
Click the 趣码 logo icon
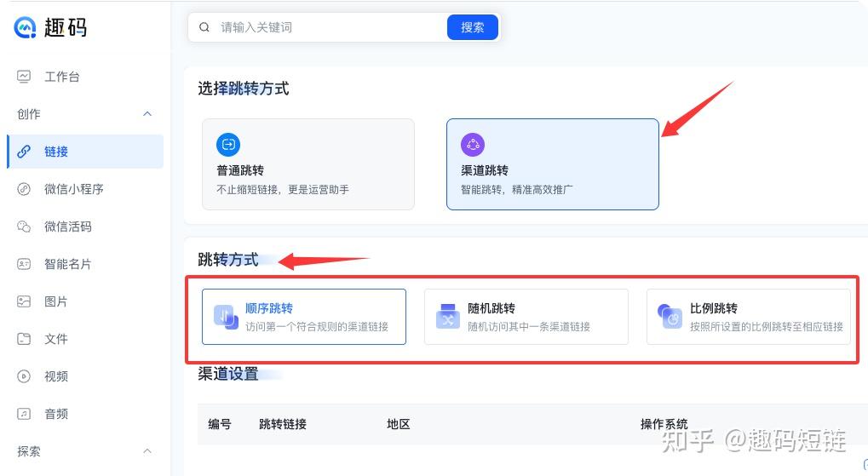(25, 27)
